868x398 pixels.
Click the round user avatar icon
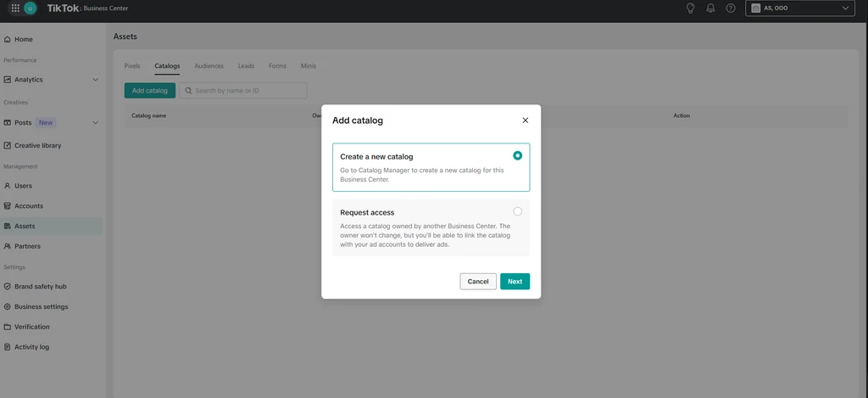(30, 8)
